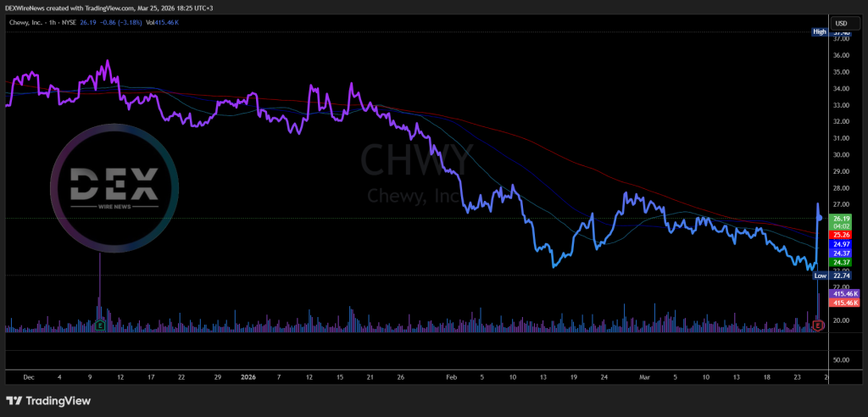
Task: Select the blue 24.97 moving average label
Action: tap(841, 244)
